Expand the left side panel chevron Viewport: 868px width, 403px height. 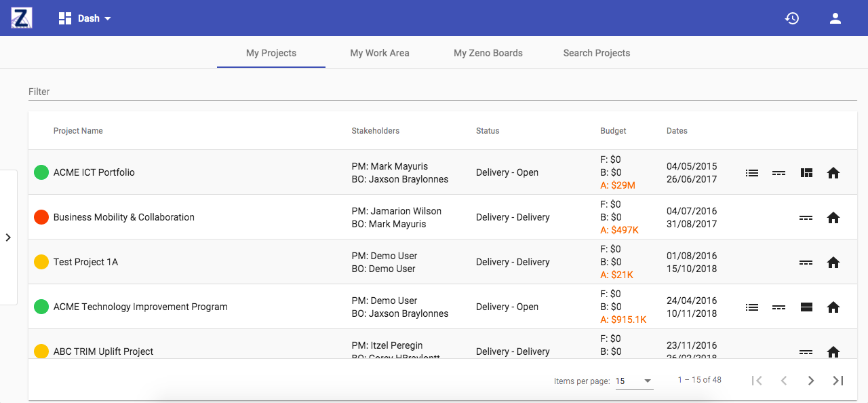[x=8, y=237]
